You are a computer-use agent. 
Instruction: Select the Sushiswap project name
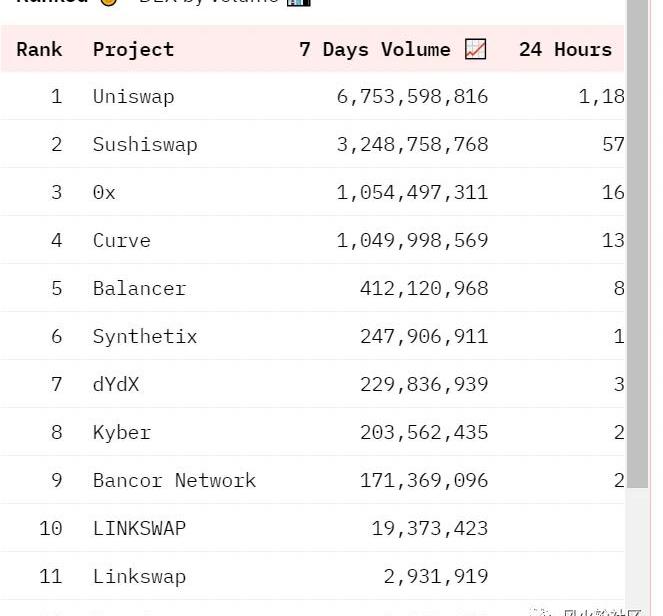(145, 145)
